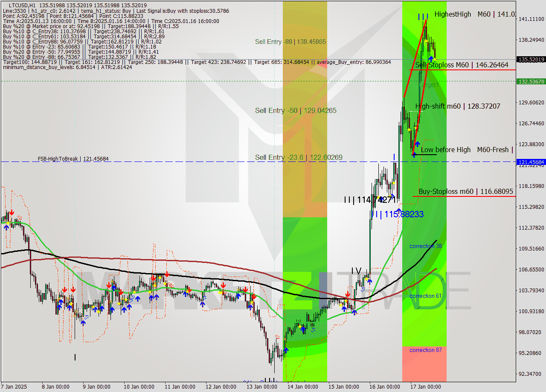Click the '11 Jan 00:00' date label

point(180,387)
